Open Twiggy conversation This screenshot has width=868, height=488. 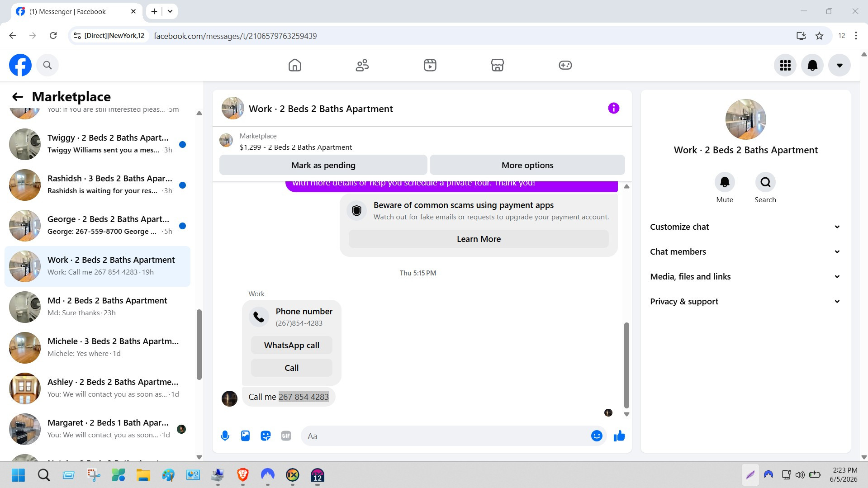pyautogui.click(x=97, y=144)
